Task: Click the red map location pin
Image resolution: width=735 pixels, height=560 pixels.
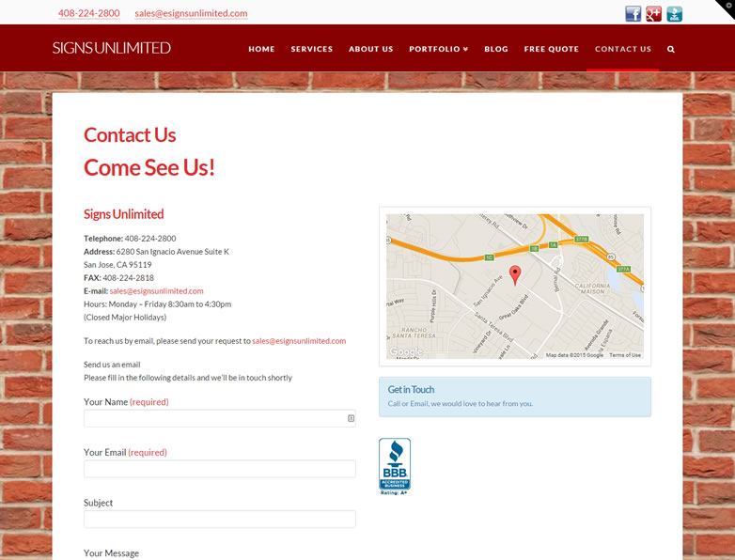Action: point(514,274)
